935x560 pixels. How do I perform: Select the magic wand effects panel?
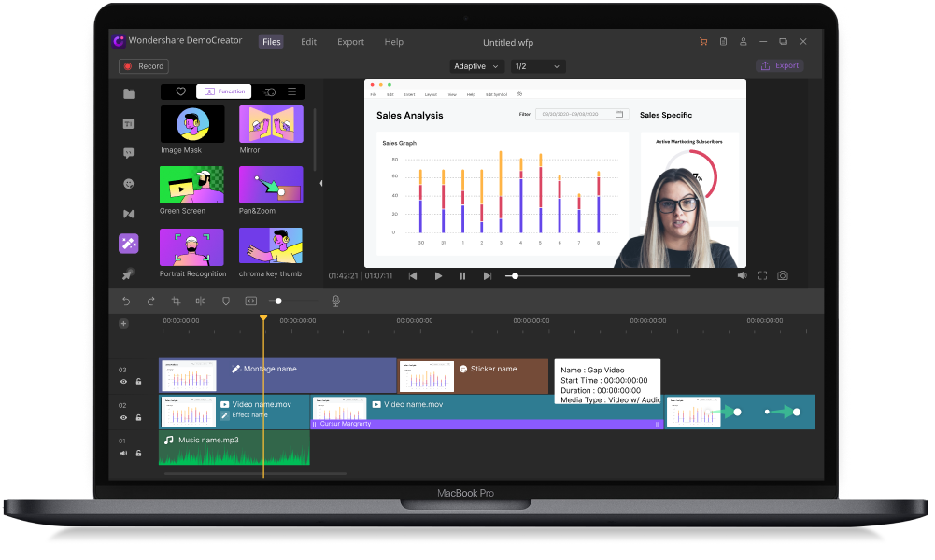pyautogui.click(x=128, y=243)
